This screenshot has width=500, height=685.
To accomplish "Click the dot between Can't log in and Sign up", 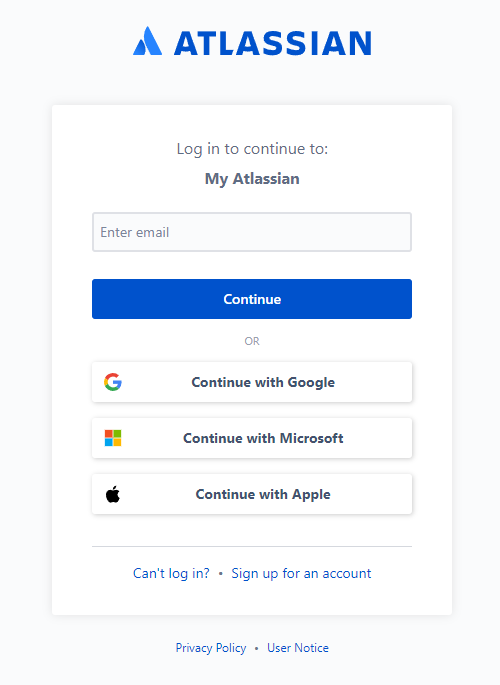I will [221, 573].
